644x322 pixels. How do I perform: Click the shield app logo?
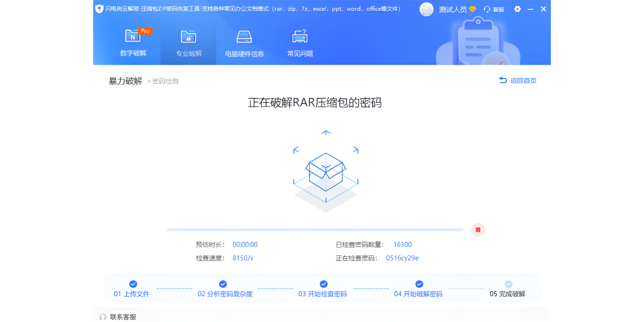(98, 8)
